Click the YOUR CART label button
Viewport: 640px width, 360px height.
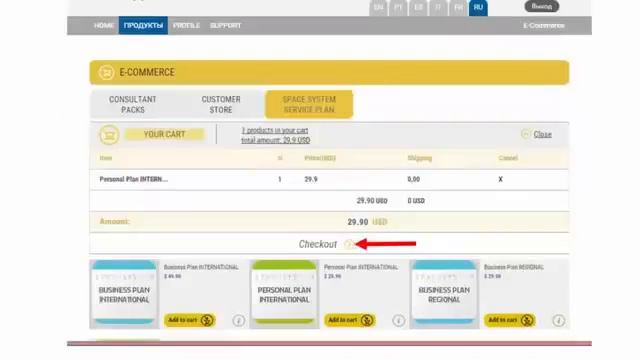(164, 134)
